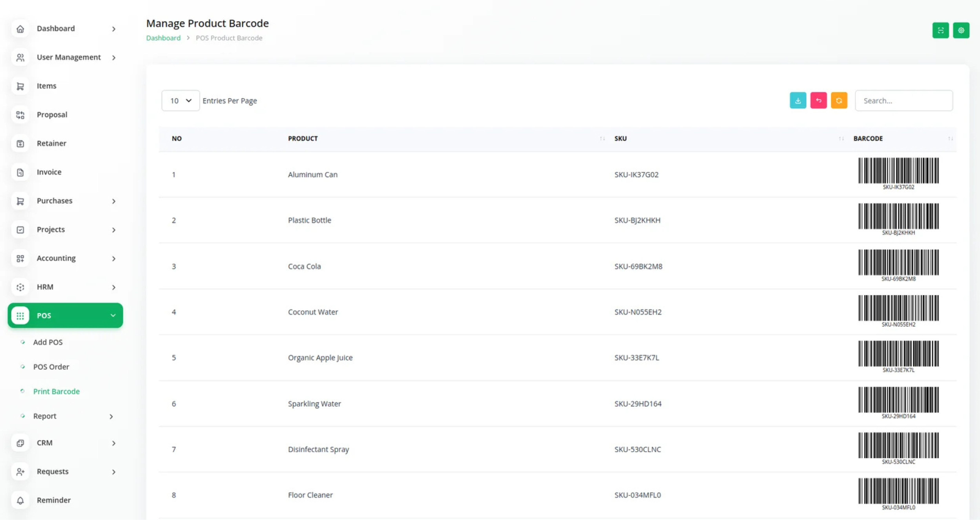The width and height of the screenshot is (980, 520).
Task: Click the pink undo reset icon
Action: pos(818,100)
